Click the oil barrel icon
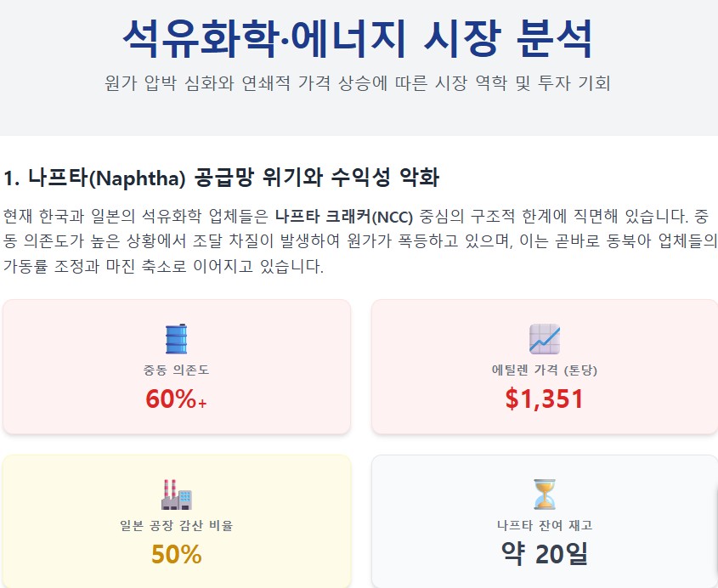Screen dimensions: 718x588 point(176,339)
